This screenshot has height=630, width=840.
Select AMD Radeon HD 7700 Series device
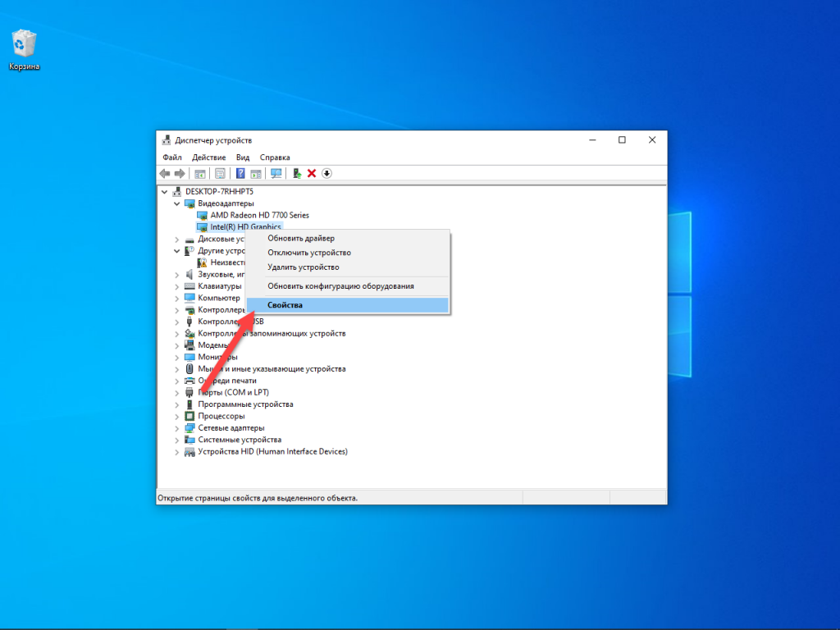(x=259, y=215)
